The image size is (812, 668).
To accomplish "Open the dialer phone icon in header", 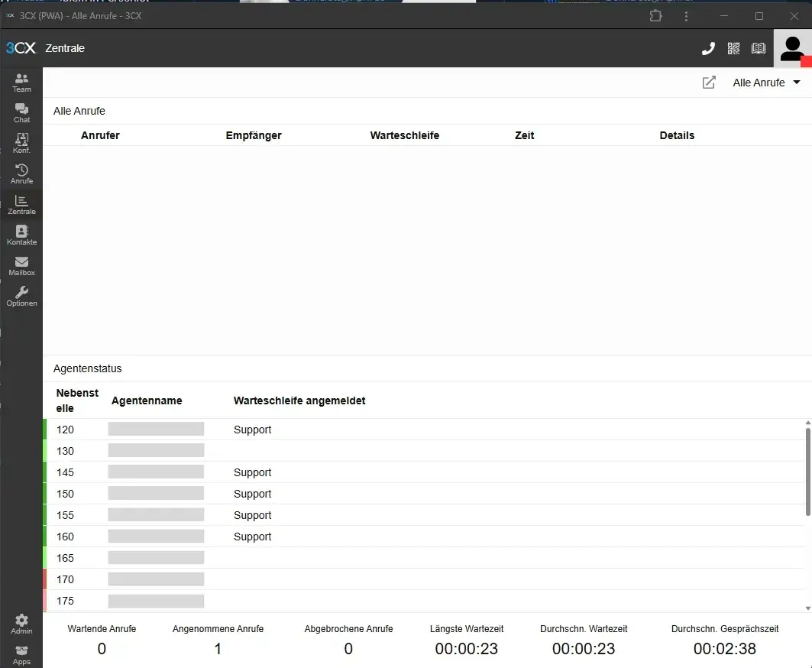I will (x=708, y=49).
